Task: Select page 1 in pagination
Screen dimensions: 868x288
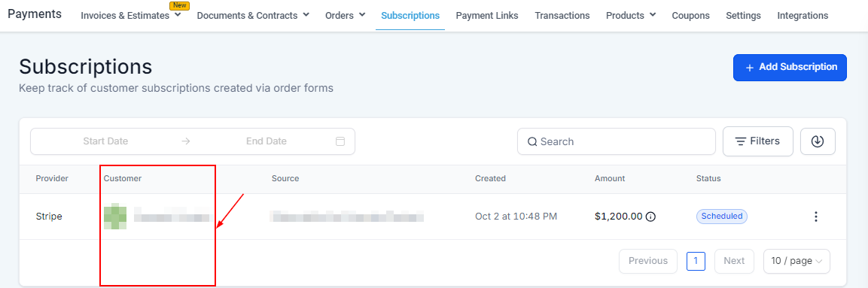Action: [696, 261]
